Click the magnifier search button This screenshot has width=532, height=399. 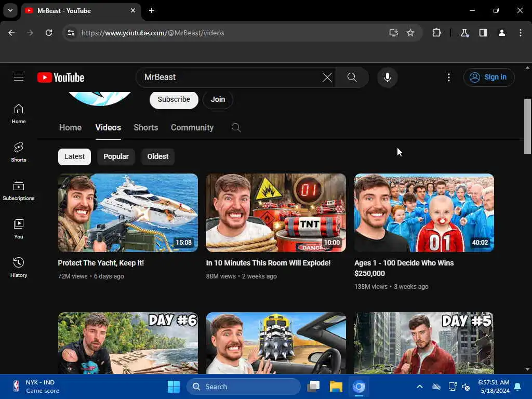coord(352,77)
